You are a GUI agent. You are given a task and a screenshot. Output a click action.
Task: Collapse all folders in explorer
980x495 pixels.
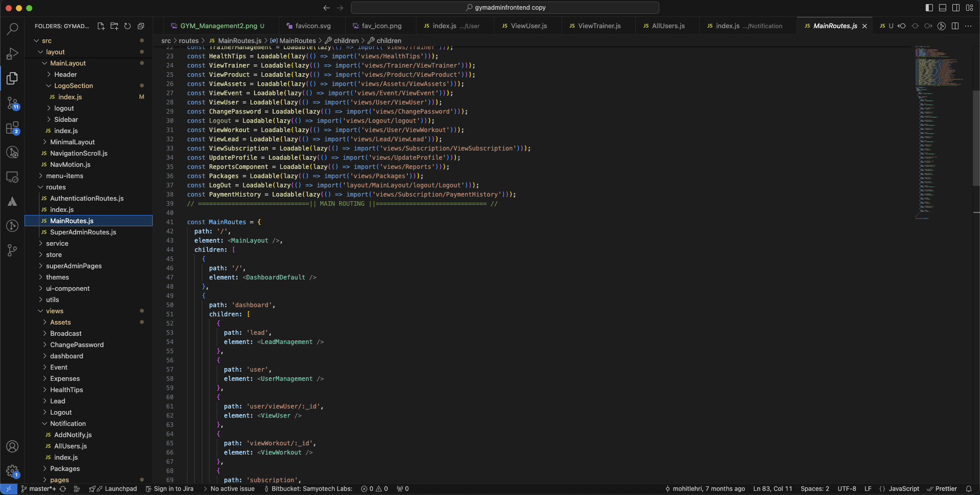tap(141, 26)
